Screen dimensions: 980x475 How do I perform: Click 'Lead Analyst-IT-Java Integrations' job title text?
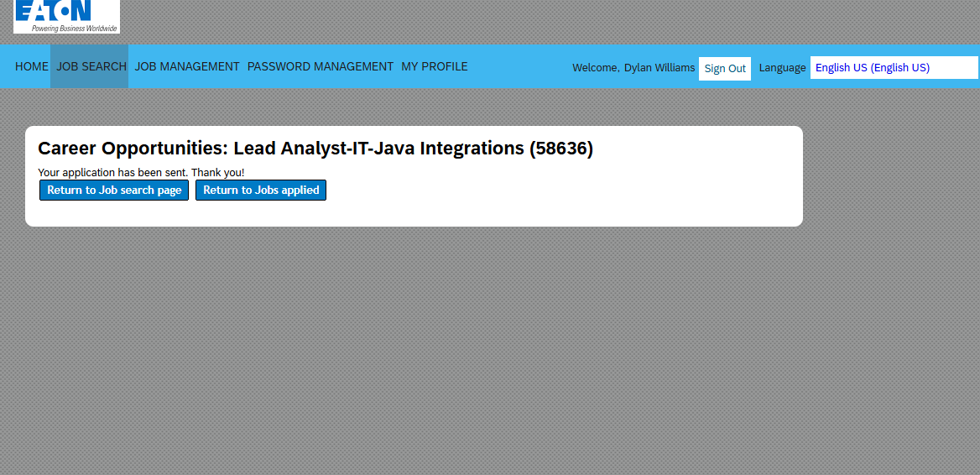pyautogui.click(x=378, y=149)
